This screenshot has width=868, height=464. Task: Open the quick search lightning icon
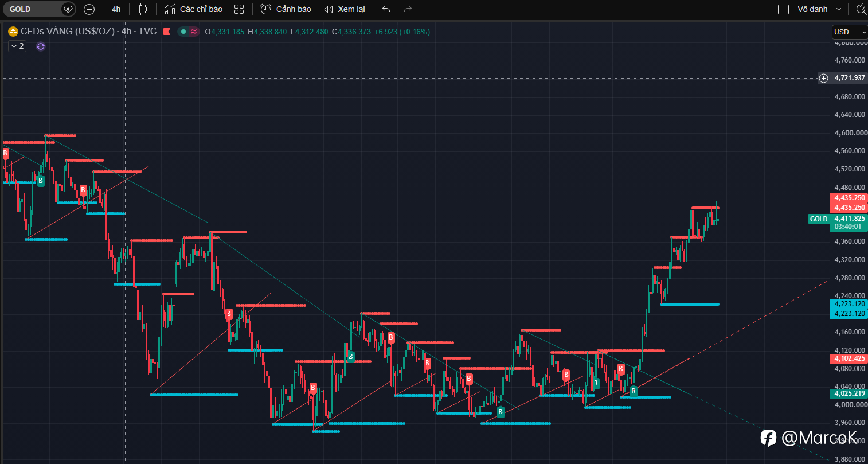pos(861,9)
